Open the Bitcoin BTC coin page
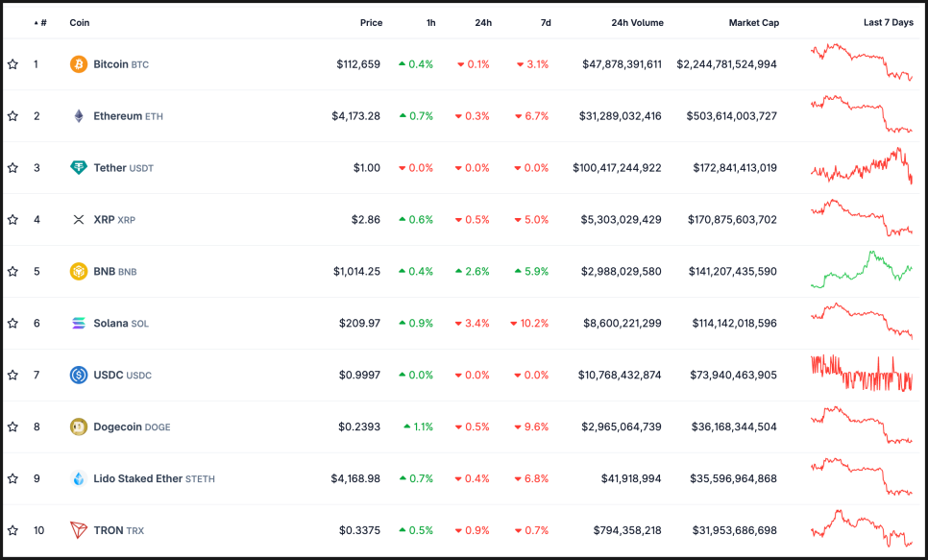 pos(121,64)
